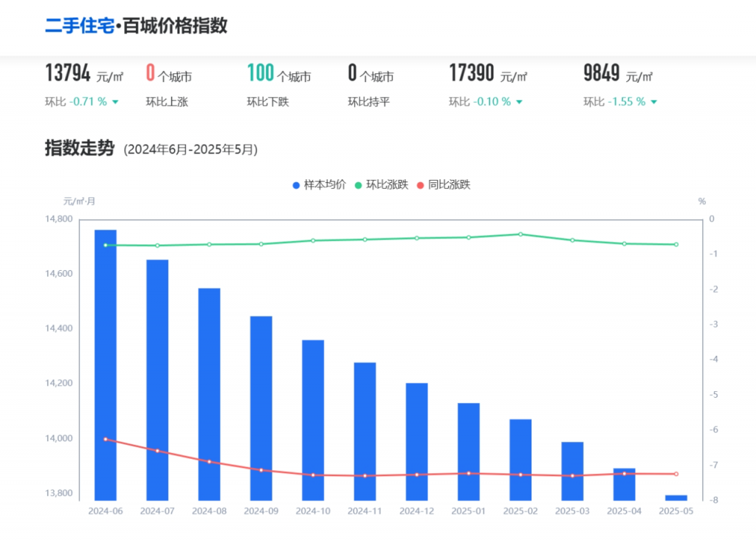Click the 17390 元/㎡ price figure
This screenshot has height=541, width=756.
tap(488, 74)
